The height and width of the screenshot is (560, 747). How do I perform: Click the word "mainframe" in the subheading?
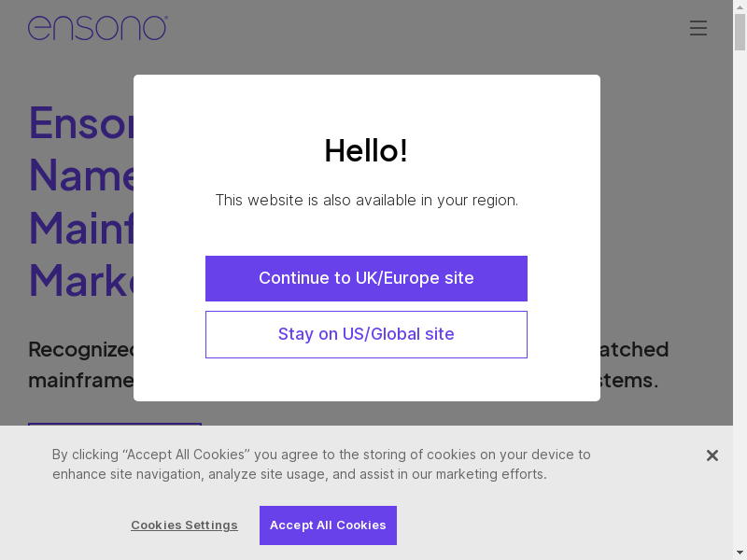pyautogui.click(x=82, y=381)
